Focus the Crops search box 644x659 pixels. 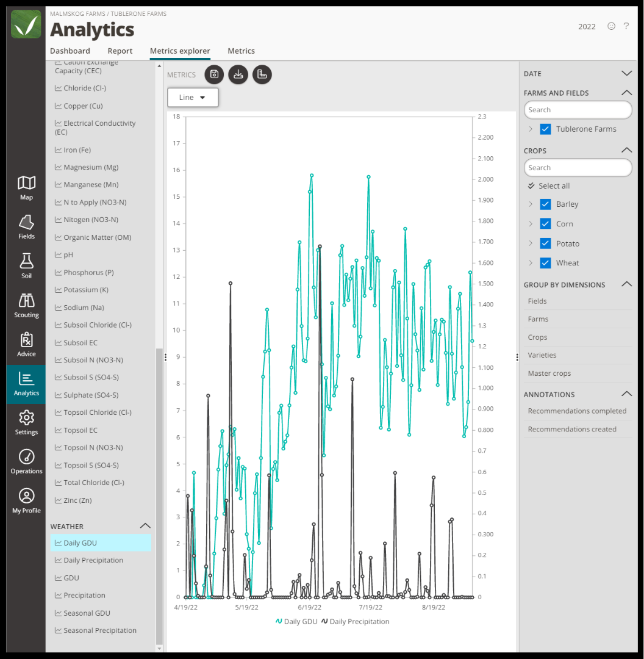[578, 168]
